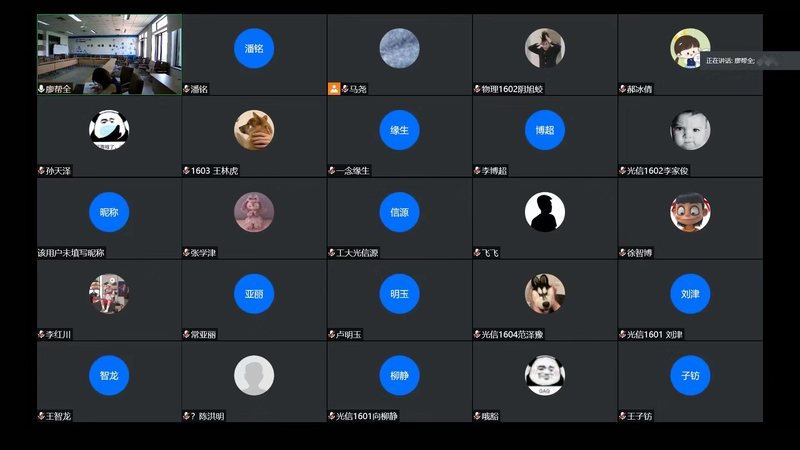Click the silhouette avatar of 飞飞
The height and width of the screenshot is (450, 800).
click(x=545, y=212)
